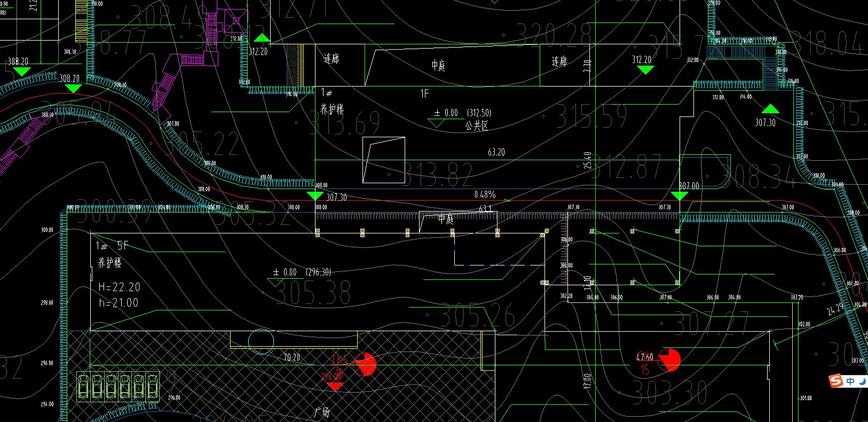Screen dimensions: 868x422
Task: Click the green triangle under right 312.20 label
Action: (645, 70)
